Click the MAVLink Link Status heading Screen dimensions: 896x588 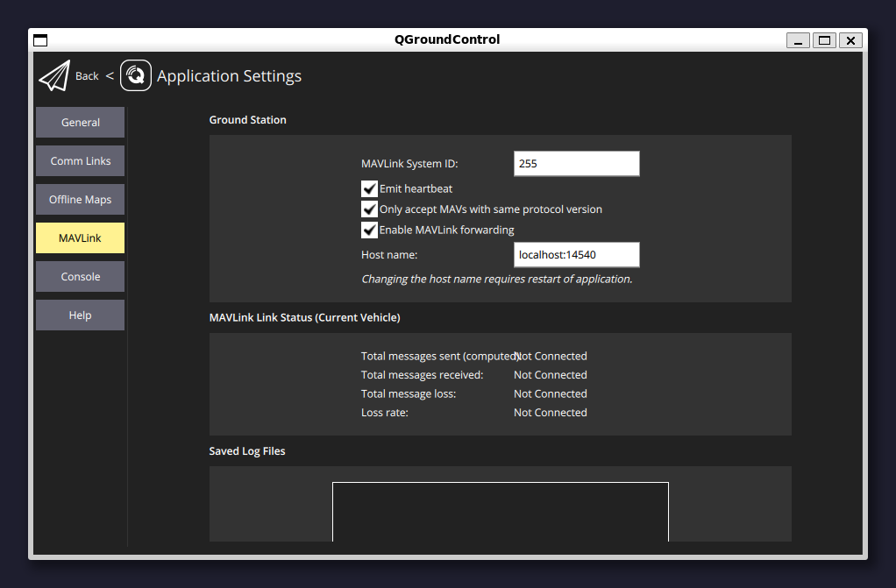304,318
